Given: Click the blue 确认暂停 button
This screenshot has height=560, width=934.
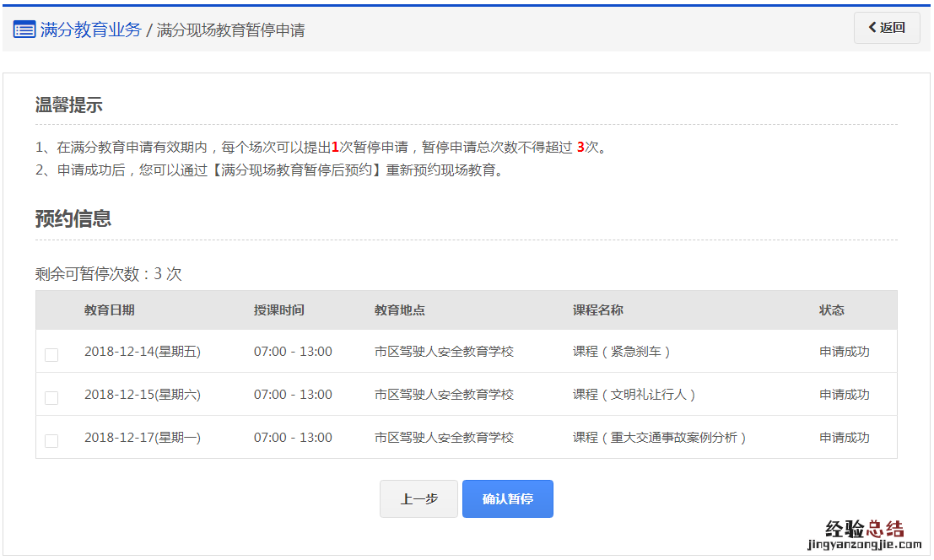Looking at the screenshot, I should click(x=507, y=498).
